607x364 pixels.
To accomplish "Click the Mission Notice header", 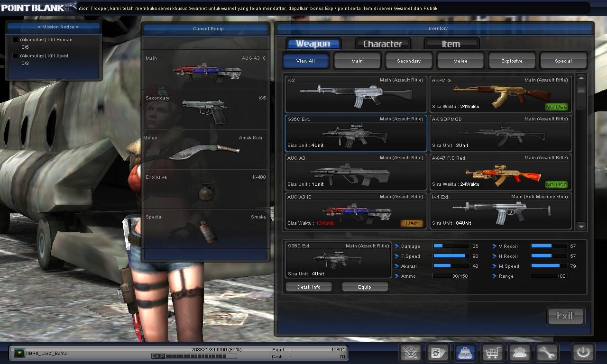I will (x=54, y=27).
